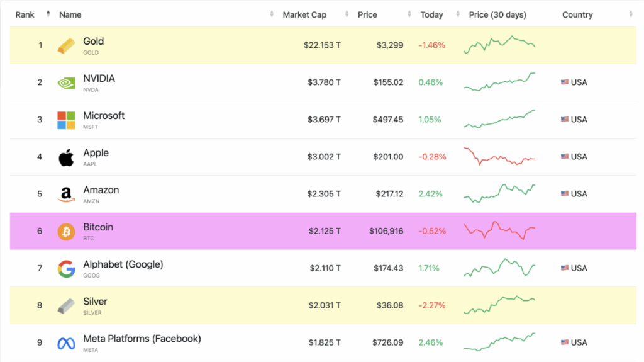Screen dimensions: 644x362
Task: Click the USA flag in Microsoft row
Action: [565, 120]
